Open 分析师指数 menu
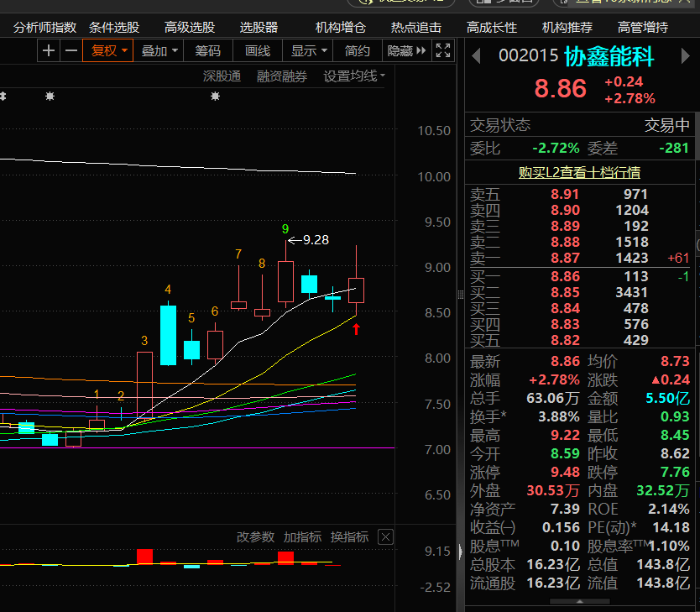This screenshot has width=700, height=612. tap(45, 28)
